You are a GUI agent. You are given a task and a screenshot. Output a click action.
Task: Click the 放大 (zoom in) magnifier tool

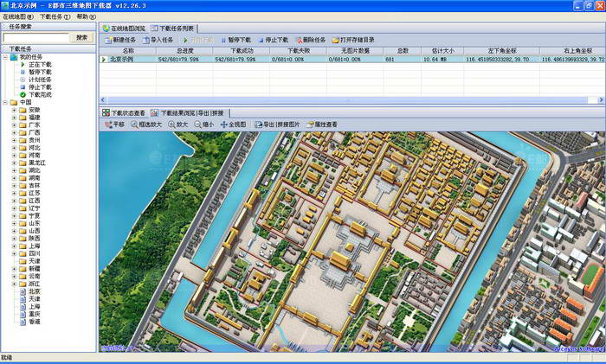click(x=177, y=125)
